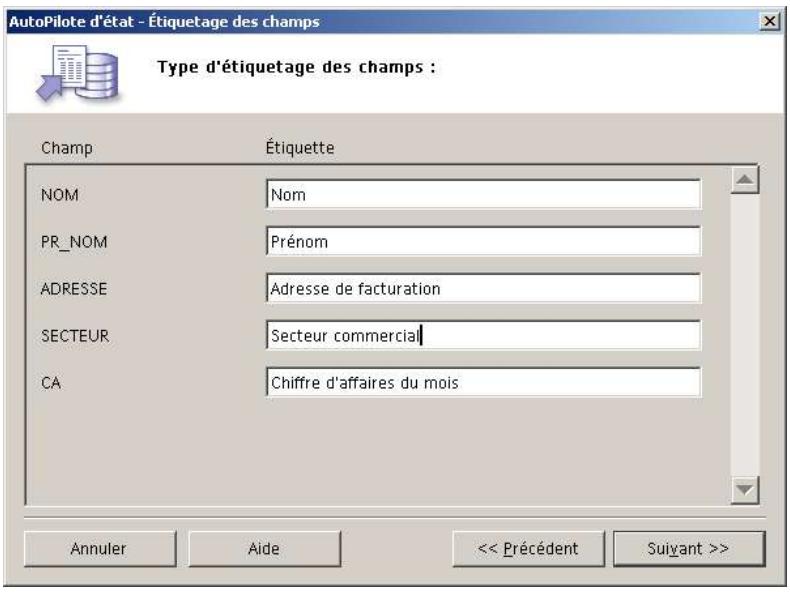790x593 pixels.
Task: Proceed with the Suivant >> button
Action: click(x=689, y=548)
